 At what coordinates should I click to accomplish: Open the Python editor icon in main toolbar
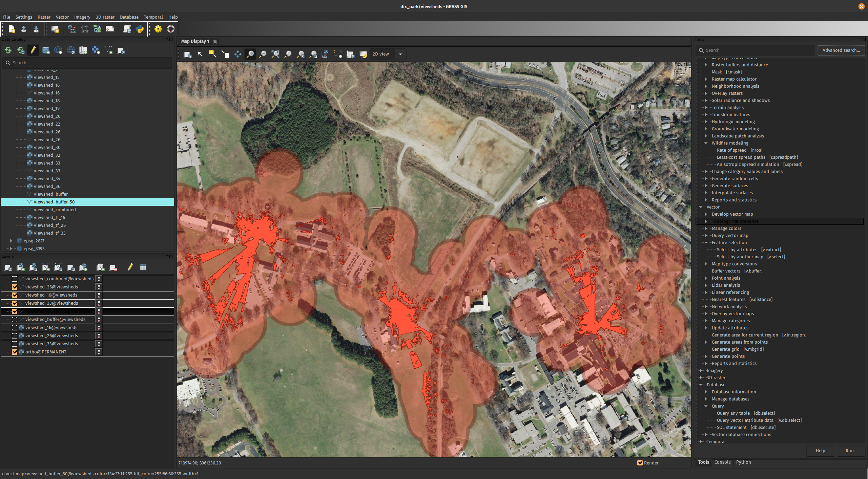pyautogui.click(x=140, y=29)
